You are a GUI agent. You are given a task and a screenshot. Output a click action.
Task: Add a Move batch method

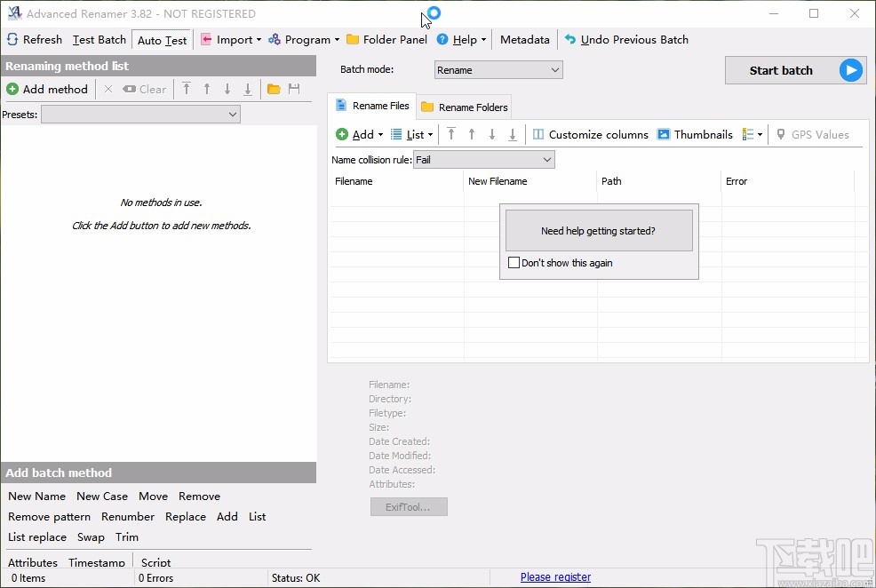tap(153, 497)
